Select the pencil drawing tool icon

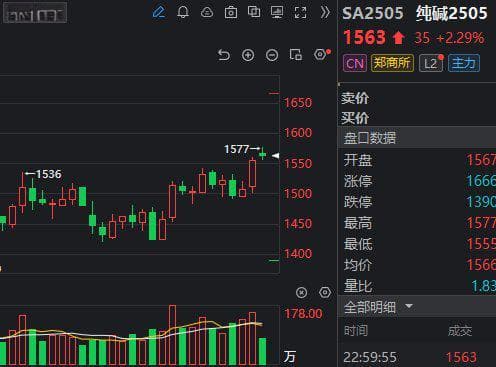(x=159, y=13)
